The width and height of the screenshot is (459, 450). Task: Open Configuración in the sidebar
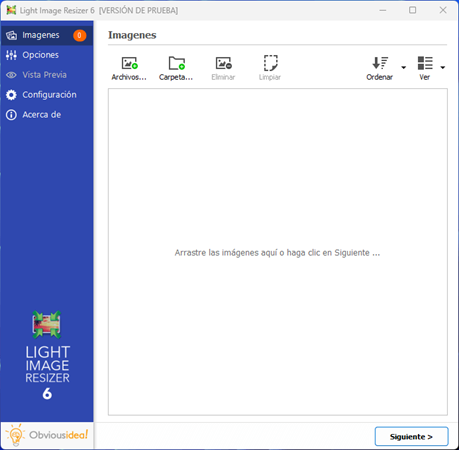pos(47,95)
